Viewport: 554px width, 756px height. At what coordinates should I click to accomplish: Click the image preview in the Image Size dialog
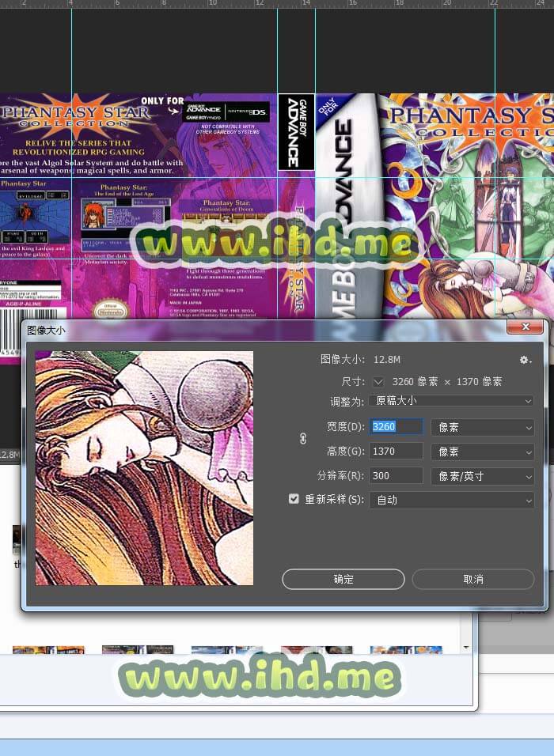coord(144,468)
